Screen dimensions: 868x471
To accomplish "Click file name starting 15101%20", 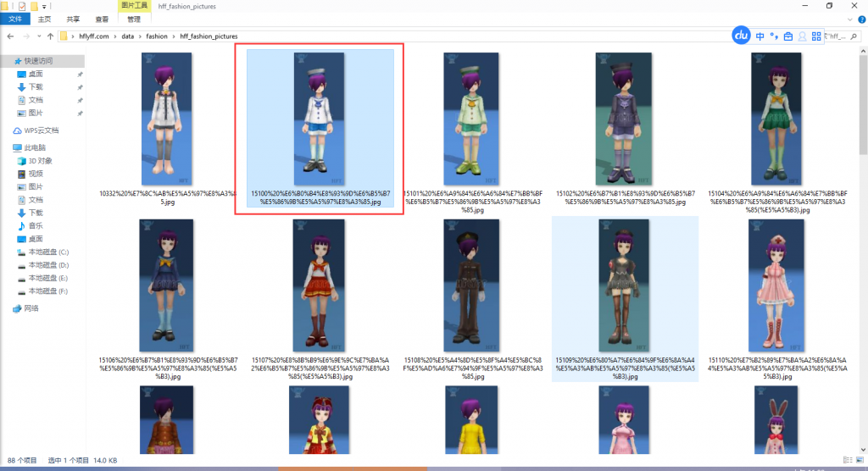I will (x=473, y=202).
